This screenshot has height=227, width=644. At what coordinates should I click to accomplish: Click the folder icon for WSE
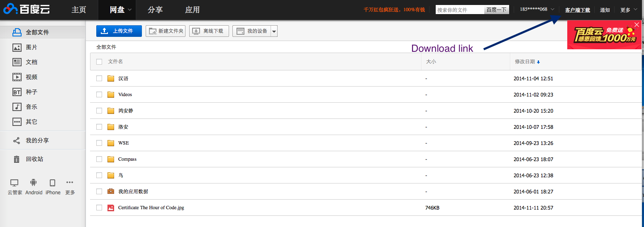tap(111, 143)
